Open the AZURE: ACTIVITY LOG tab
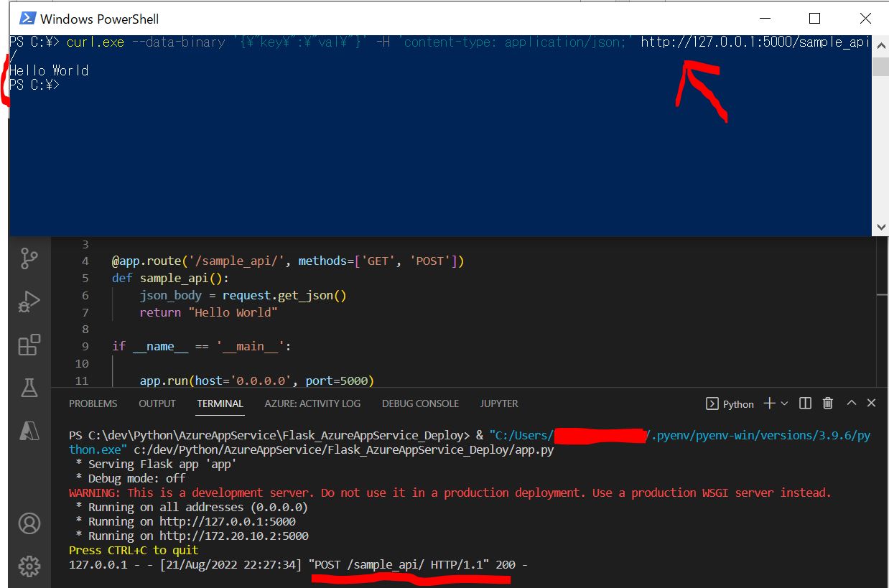 (x=312, y=403)
